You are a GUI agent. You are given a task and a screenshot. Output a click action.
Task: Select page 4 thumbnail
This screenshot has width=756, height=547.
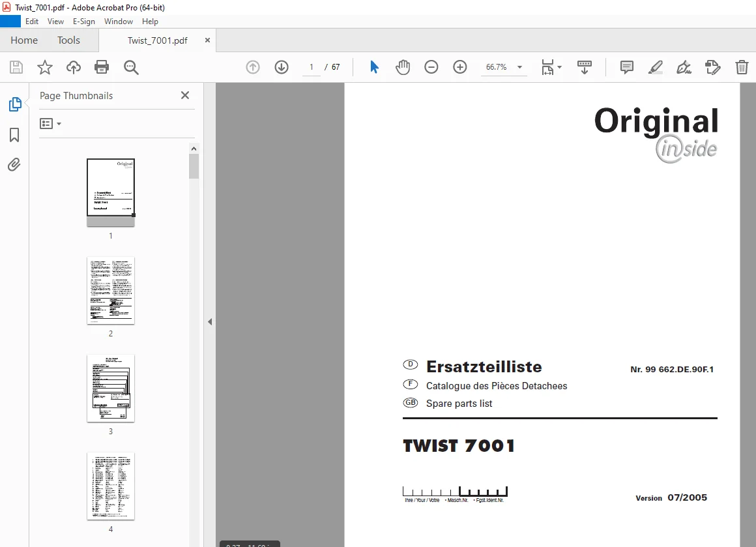[110, 486]
